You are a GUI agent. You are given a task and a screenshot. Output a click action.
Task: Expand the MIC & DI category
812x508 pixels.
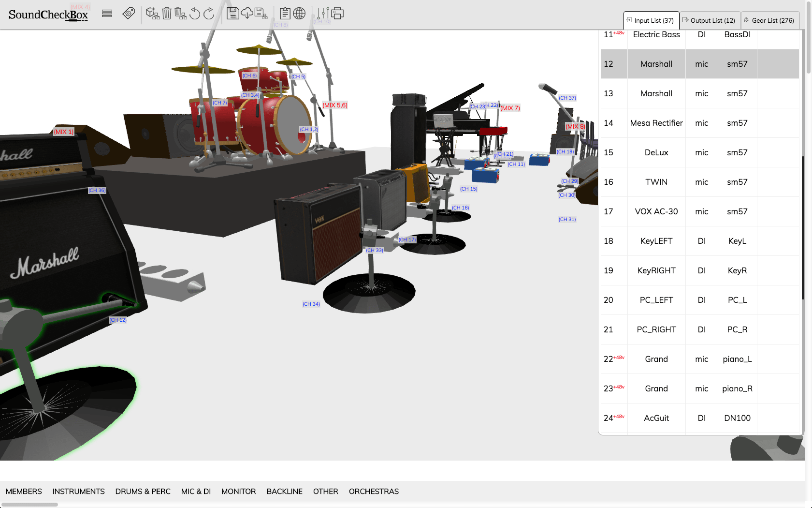(196, 491)
